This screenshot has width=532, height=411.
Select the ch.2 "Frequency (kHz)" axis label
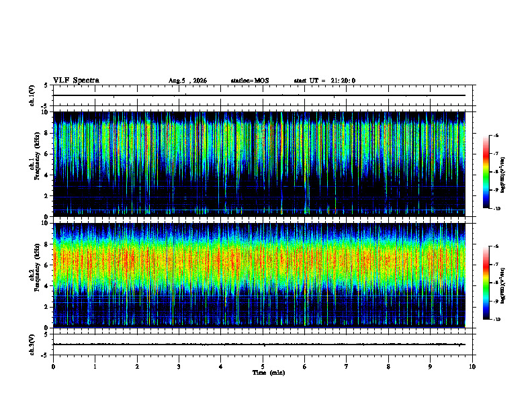38,267
